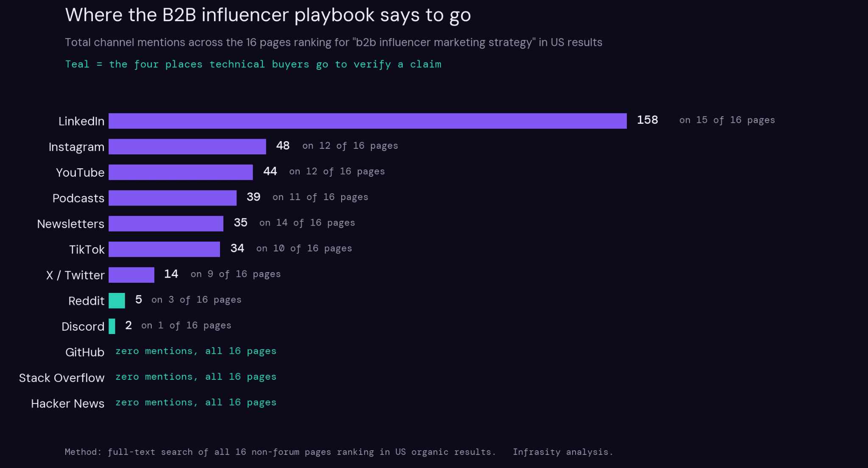The width and height of the screenshot is (868, 468).
Task: Click the YouTube axis label
Action: [80, 173]
